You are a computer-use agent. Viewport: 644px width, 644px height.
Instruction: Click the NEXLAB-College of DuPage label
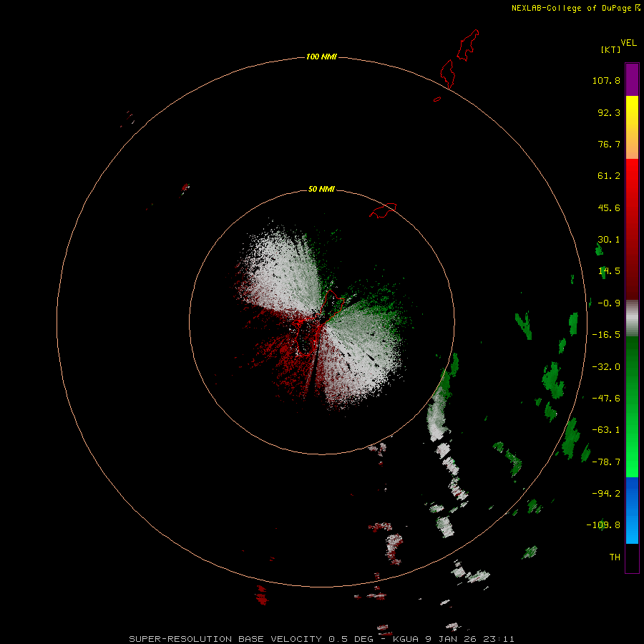[x=575, y=8]
